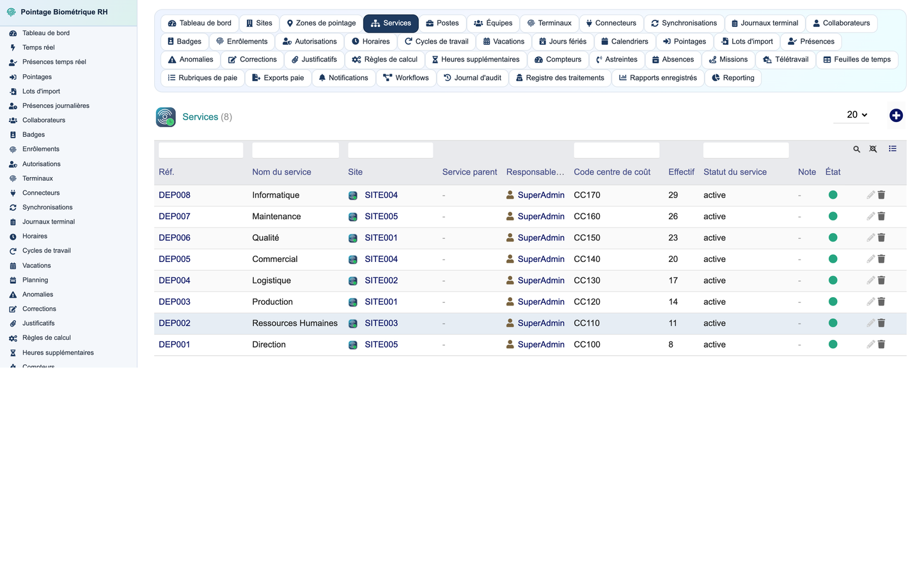Open service reference DEP008 link
Screen dimensions: 924x577
pos(175,195)
